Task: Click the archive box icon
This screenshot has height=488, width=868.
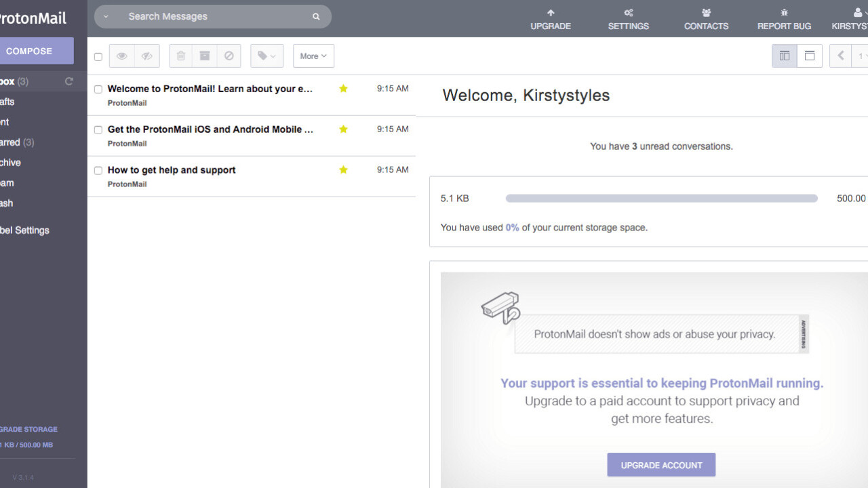Action: point(204,56)
